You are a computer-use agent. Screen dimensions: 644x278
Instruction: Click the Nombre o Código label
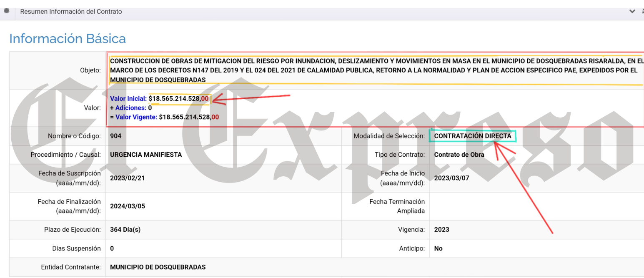coord(74,136)
